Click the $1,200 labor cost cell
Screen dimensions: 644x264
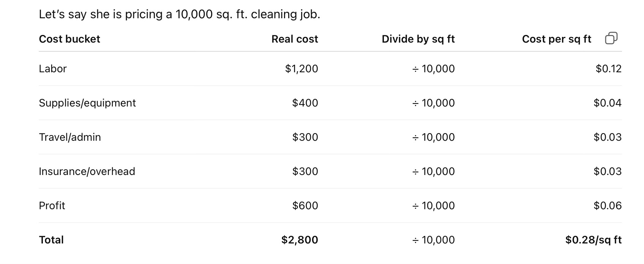tap(301, 68)
